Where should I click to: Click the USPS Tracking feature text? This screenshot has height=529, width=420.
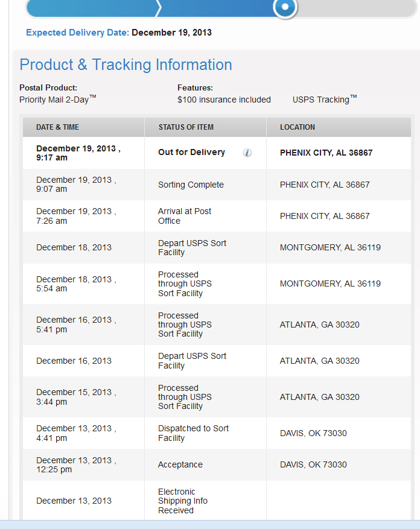(x=324, y=100)
